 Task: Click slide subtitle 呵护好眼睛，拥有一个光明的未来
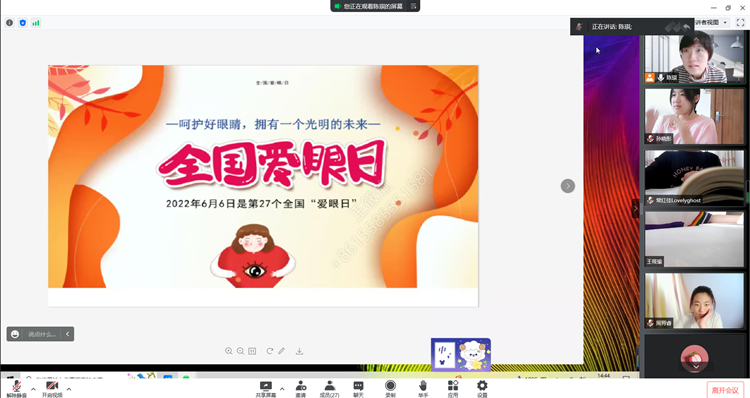coord(273,124)
